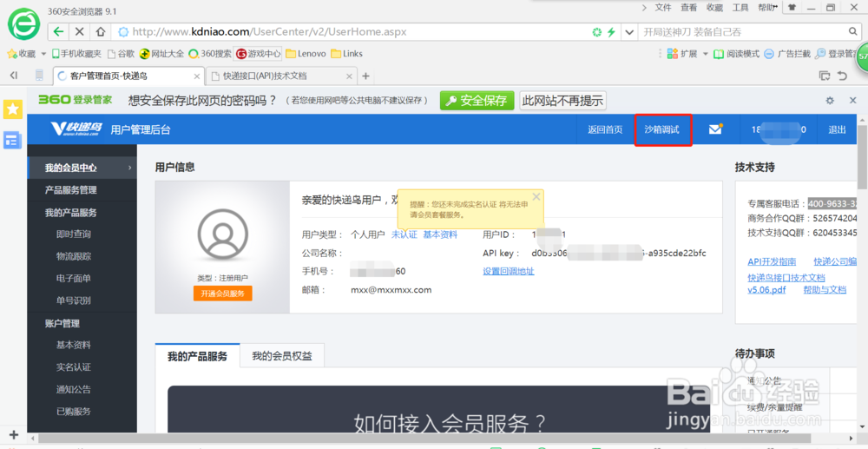Switch to 快递接口(API)技术文档 tab
The image size is (868, 449).
pyautogui.click(x=280, y=76)
